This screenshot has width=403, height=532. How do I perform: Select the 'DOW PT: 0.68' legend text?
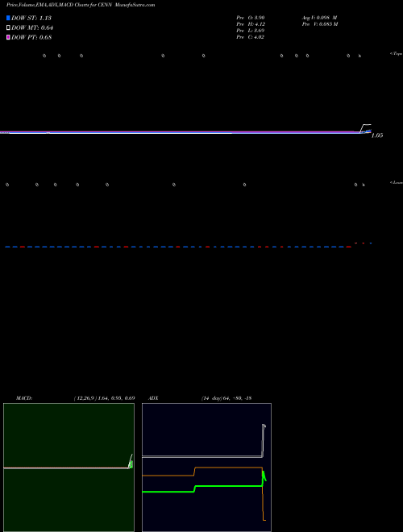[x=31, y=37]
